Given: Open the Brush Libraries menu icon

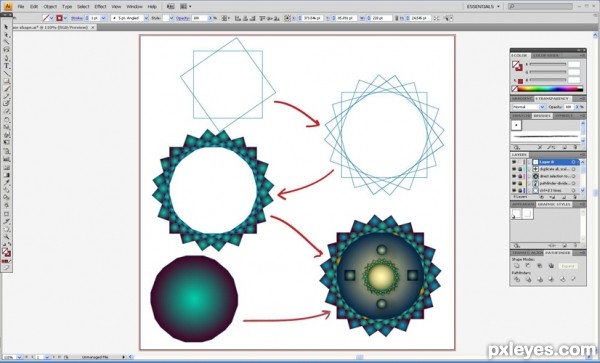Looking at the screenshot, I should coord(517,147).
